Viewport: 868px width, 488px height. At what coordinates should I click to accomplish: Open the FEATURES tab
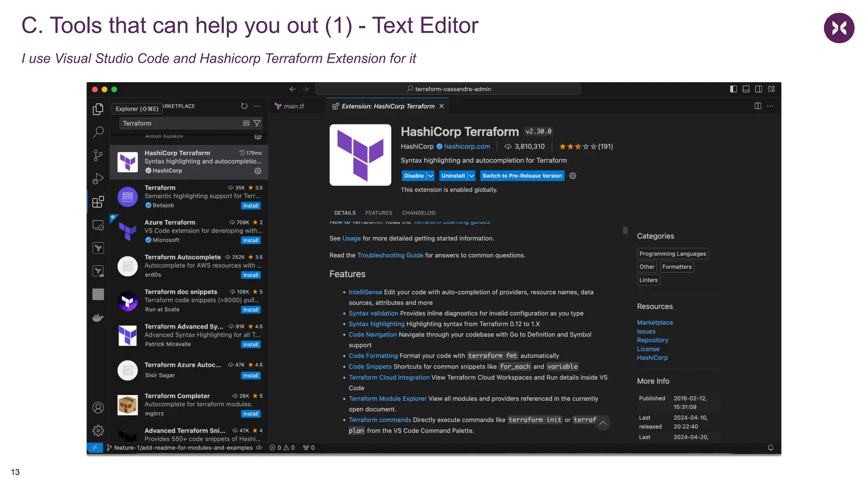(x=379, y=213)
